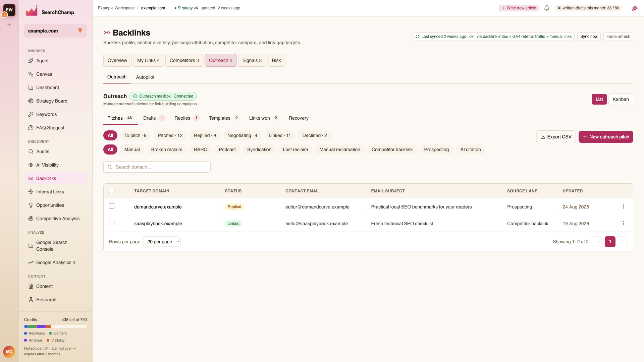
Task: Open Strategy Board
Action: [55, 101]
